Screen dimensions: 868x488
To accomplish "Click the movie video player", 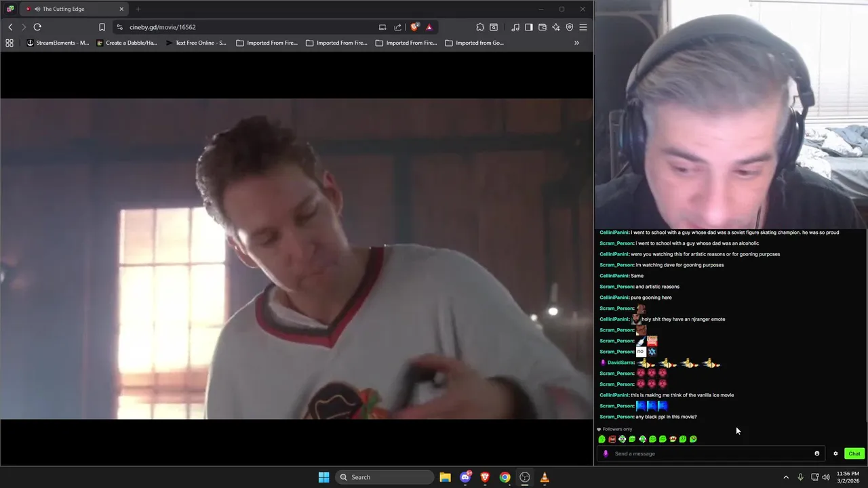I will click(x=296, y=259).
